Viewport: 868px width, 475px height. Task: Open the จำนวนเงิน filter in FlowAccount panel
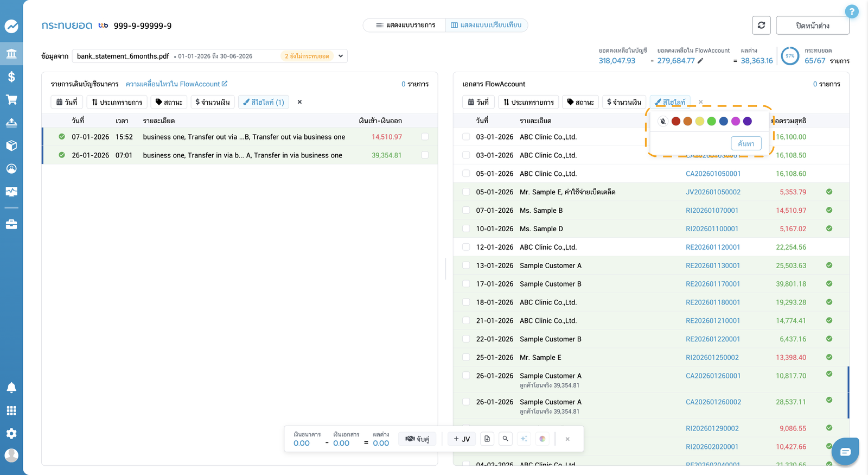click(624, 102)
